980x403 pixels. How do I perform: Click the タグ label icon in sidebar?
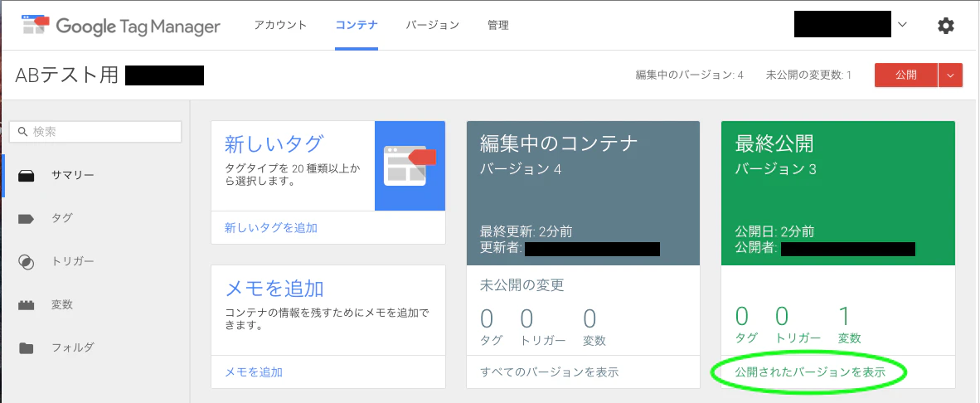click(26, 219)
